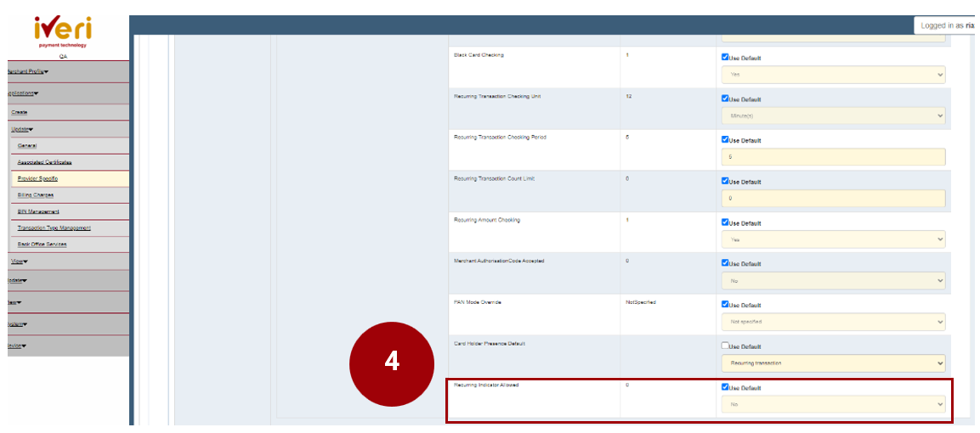Screen dimensions: 980x433
Task: Open the Recurring Amount Checking dropdown
Action: tap(833, 239)
